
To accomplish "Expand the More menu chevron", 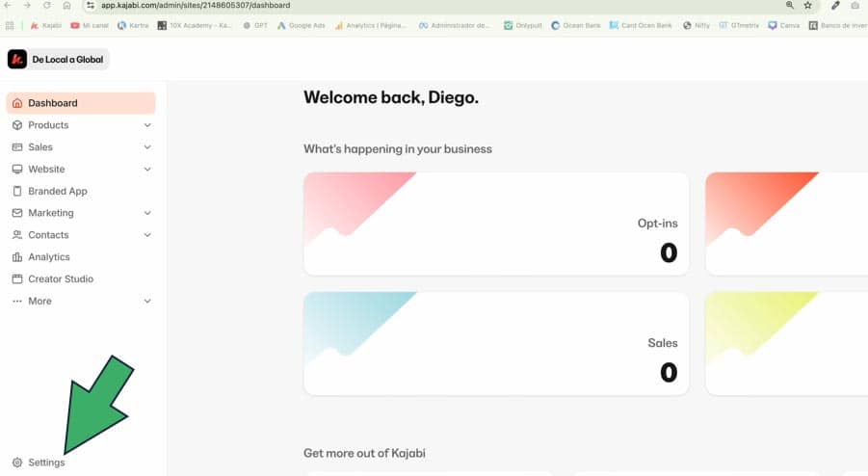I will [x=147, y=302].
